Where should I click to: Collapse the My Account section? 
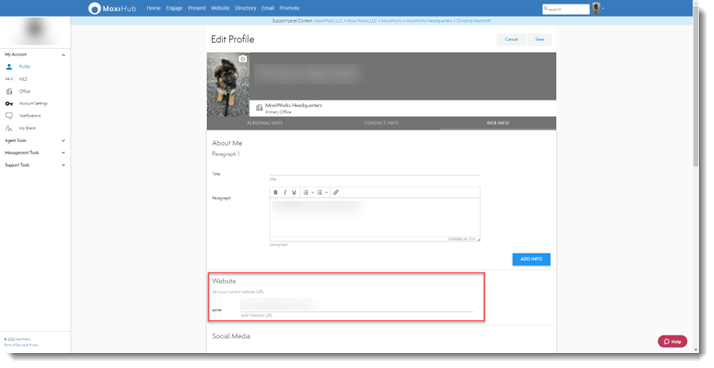(x=63, y=55)
